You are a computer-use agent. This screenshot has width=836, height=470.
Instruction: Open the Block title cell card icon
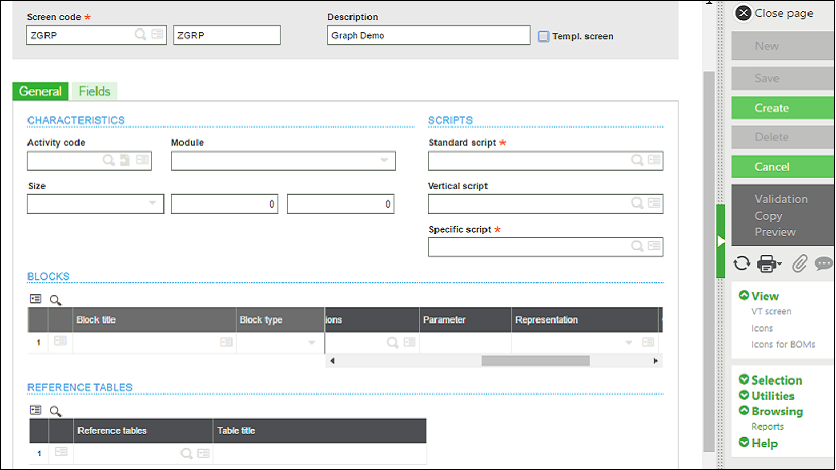pos(227,342)
